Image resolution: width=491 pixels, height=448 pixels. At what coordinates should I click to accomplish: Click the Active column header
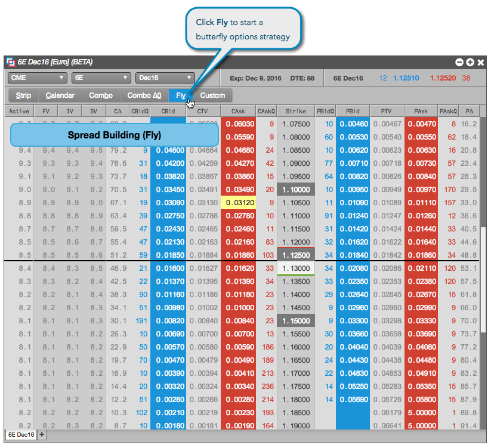point(18,111)
